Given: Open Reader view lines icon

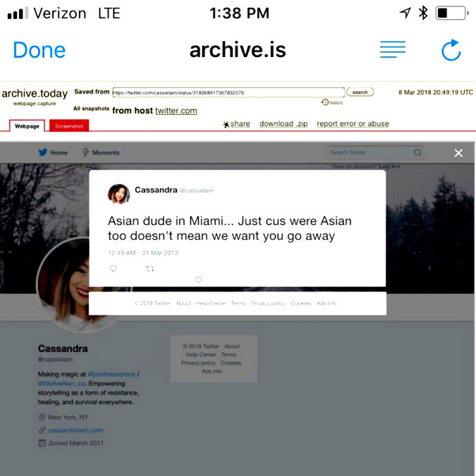Looking at the screenshot, I should point(393,49).
